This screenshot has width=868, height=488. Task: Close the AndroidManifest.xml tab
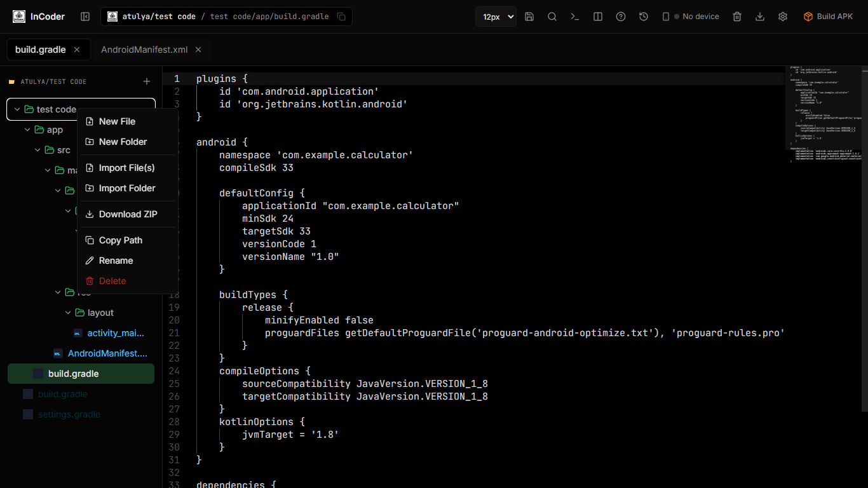[x=198, y=50]
